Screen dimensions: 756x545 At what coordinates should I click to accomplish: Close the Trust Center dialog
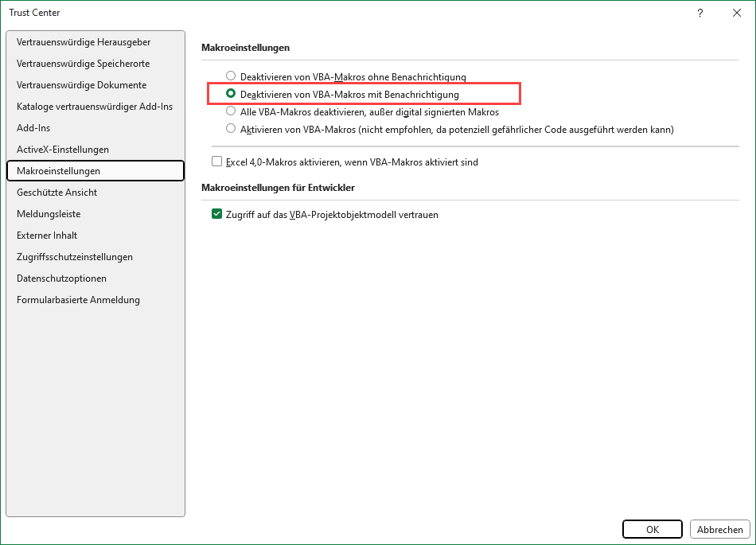[737, 13]
